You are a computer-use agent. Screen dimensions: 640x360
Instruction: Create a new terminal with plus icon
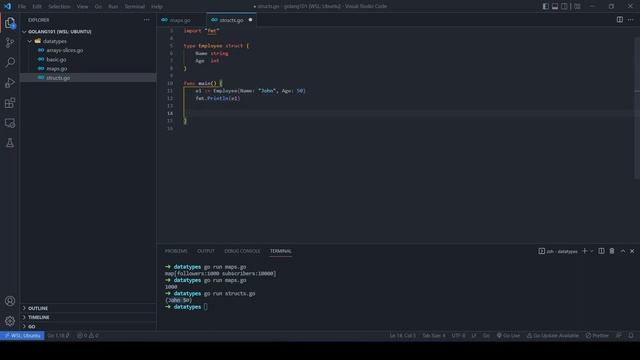pos(584,251)
